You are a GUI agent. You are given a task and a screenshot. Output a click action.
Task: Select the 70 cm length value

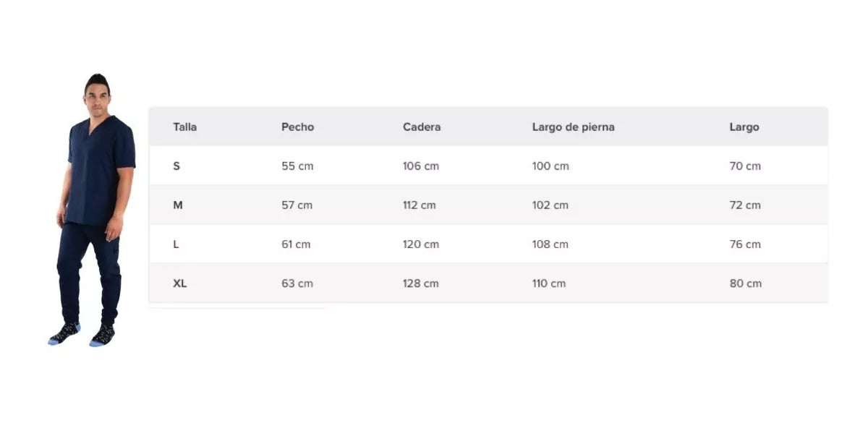[745, 166]
